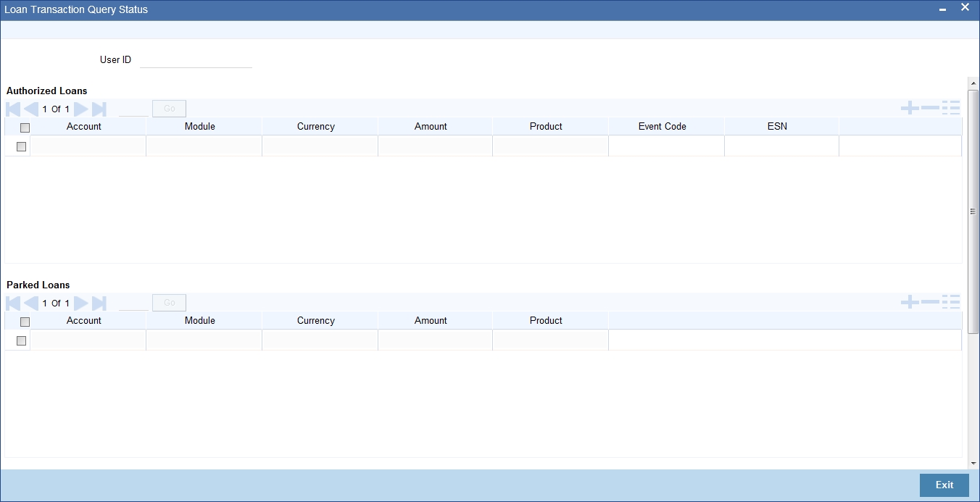
Task: Open single record view in Parked Loans
Action: coord(951,303)
